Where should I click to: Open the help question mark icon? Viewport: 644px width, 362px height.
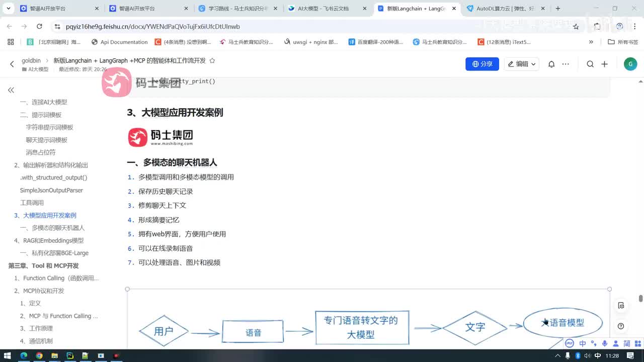[621, 326]
